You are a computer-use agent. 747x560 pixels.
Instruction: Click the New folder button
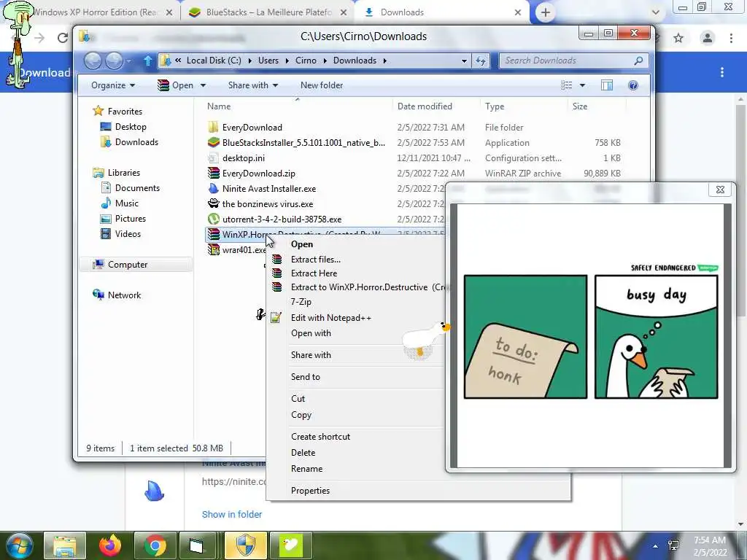click(x=322, y=85)
